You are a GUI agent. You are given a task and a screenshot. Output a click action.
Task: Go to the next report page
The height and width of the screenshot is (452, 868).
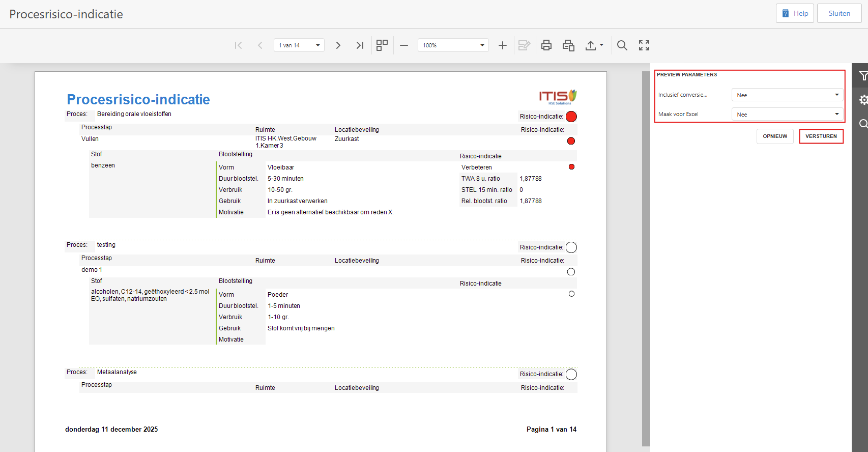[338, 45]
